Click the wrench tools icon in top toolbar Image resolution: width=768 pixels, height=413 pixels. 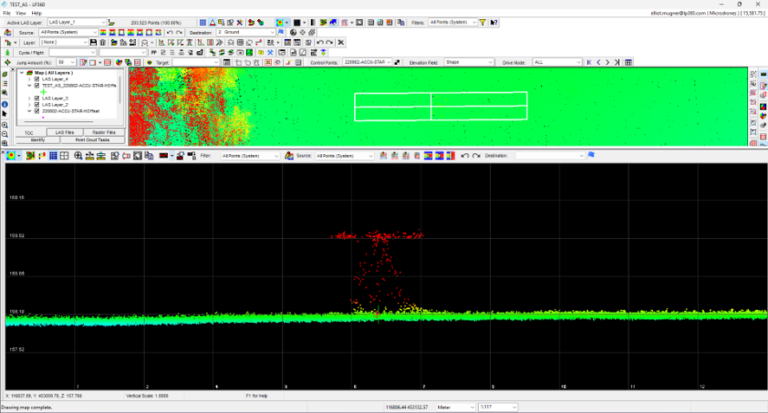pos(240,23)
